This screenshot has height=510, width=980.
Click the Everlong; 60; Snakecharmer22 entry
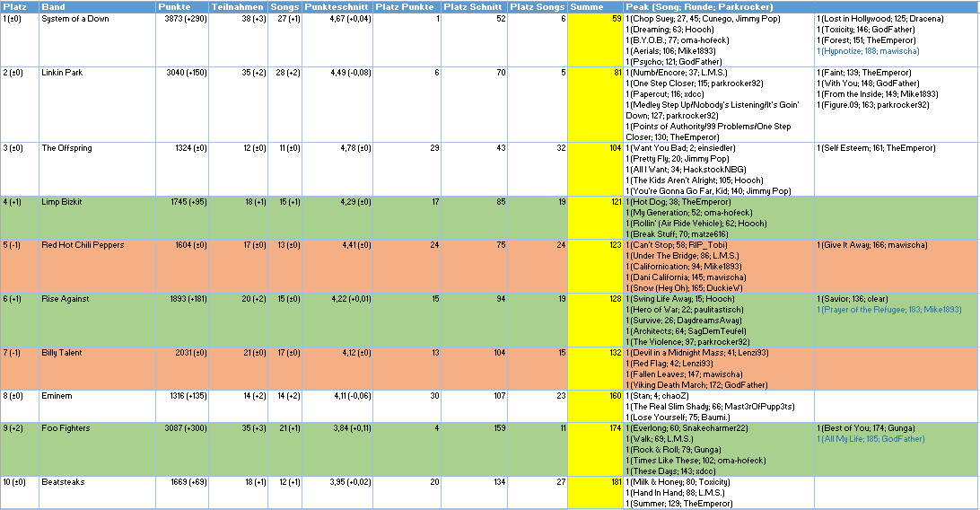(x=687, y=428)
